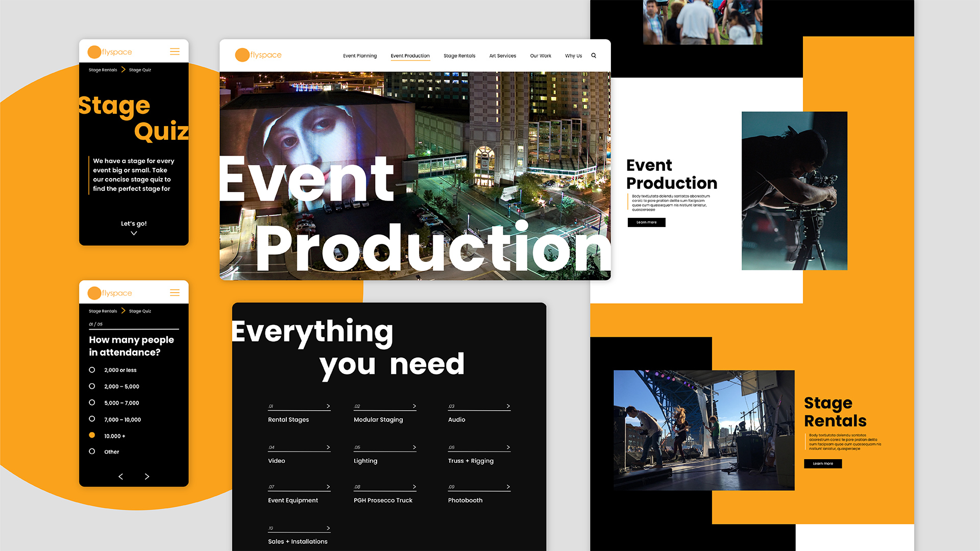Click flyspace logo in desktop header

(258, 55)
